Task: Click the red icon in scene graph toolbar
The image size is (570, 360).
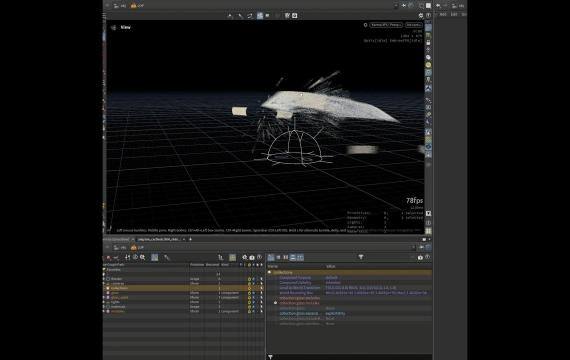Action: pos(109,257)
